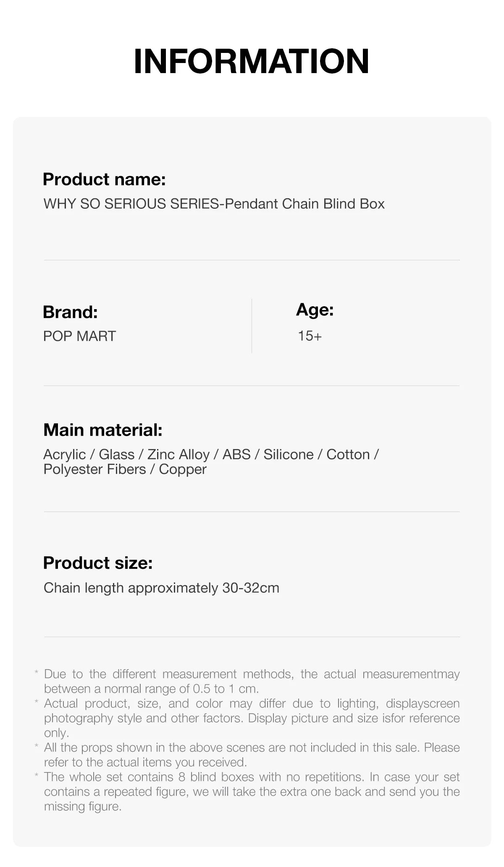Viewport: 504px width, 867px height.
Task: Click the 15+ age value
Action: point(310,336)
